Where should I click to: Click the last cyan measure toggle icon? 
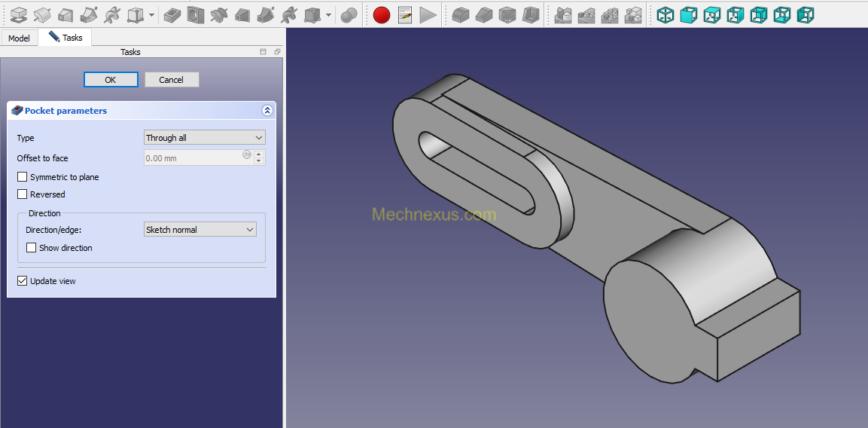tap(806, 15)
